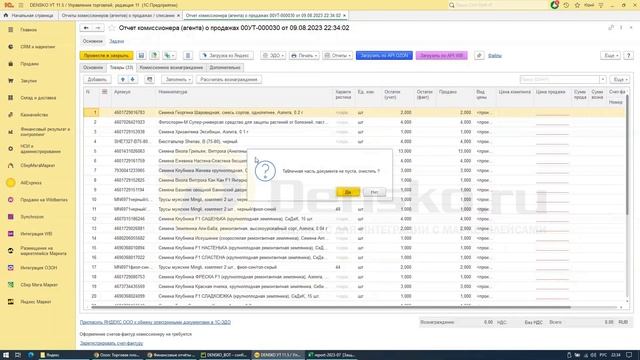The height and width of the screenshot is (360, 640).
Task: Open the table Ещё dropdown
Action: pyautogui.click(x=619, y=80)
